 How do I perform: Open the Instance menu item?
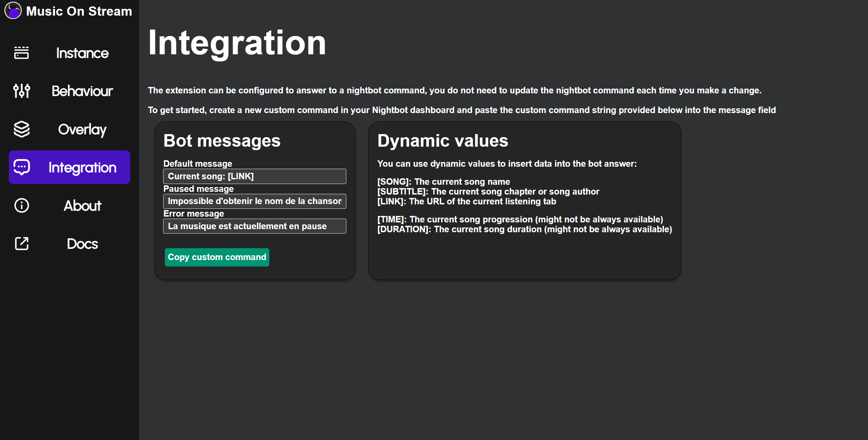coord(82,53)
